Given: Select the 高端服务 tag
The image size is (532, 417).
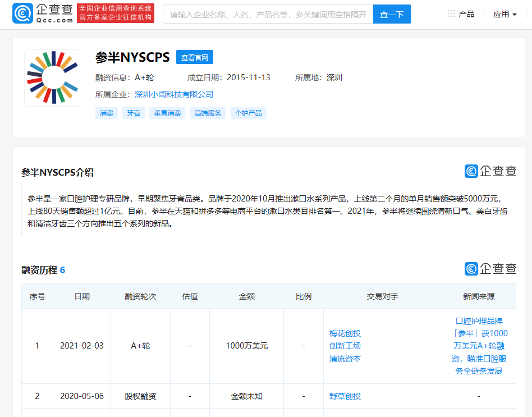Looking at the screenshot, I should pyautogui.click(x=208, y=113).
